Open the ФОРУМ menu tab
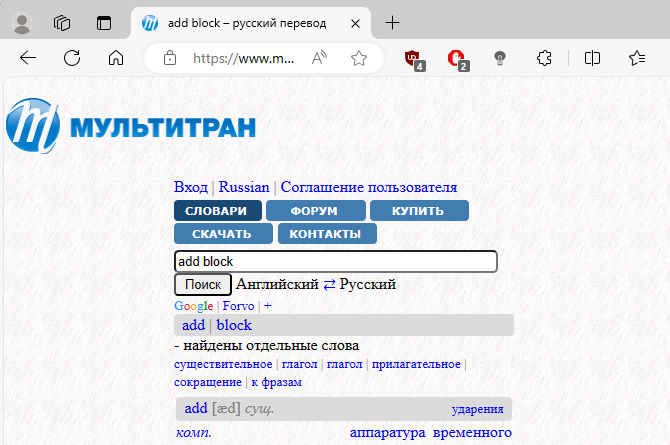The height and width of the screenshot is (445, 670). (x=316, y=211)
